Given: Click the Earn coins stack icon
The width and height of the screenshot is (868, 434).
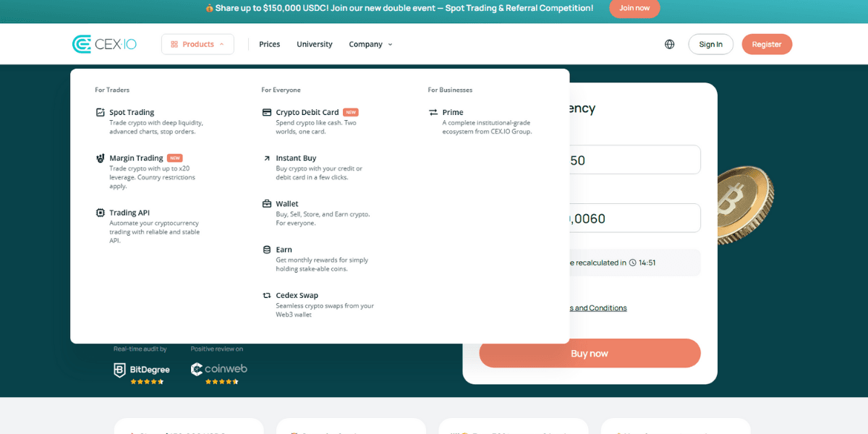Looking at the screenshot, I should (x=267, y=250).
